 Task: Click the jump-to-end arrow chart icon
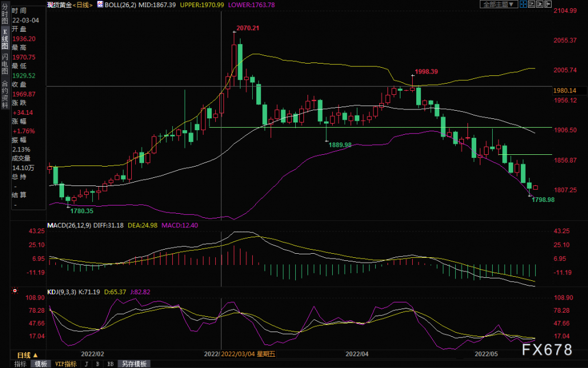[548, 5]
